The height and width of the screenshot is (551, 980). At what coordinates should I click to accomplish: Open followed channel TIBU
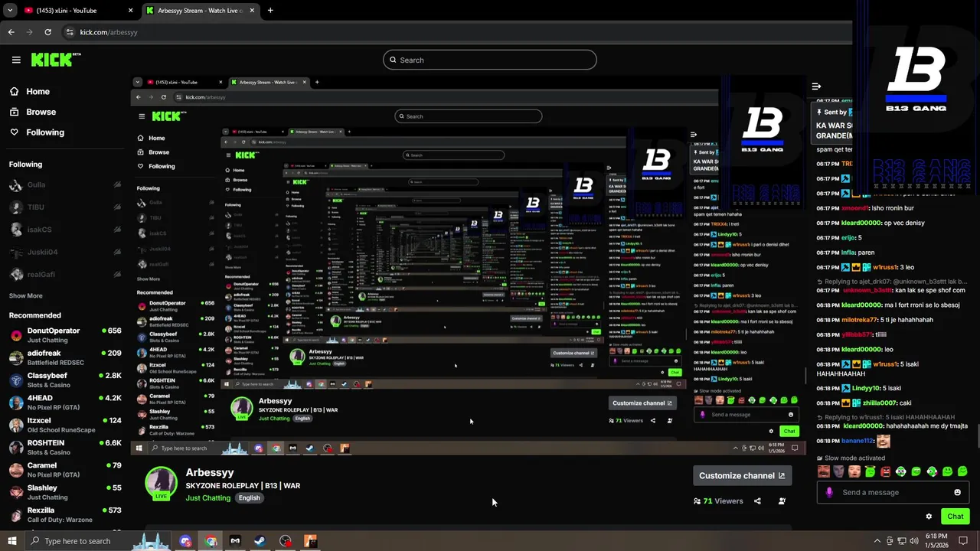click(65, 207)
